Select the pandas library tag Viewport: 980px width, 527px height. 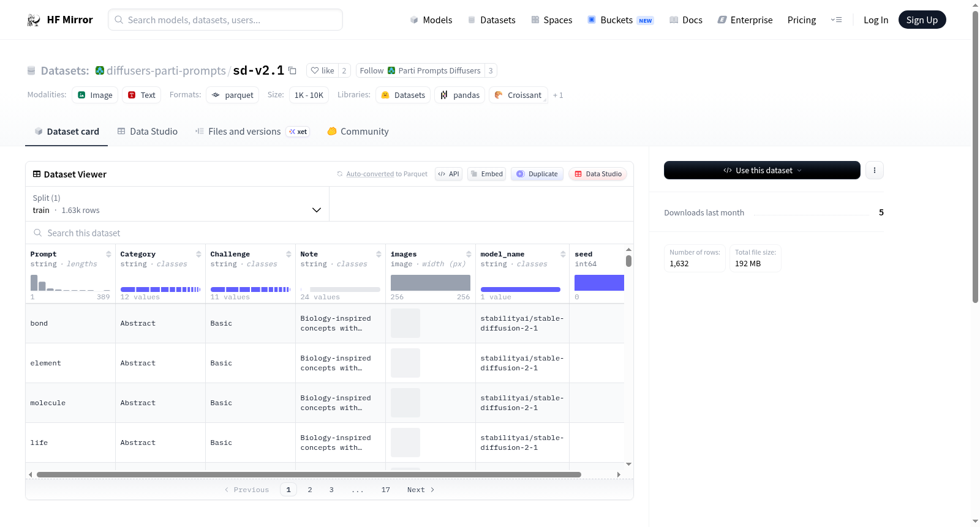[x=460, y=95]
